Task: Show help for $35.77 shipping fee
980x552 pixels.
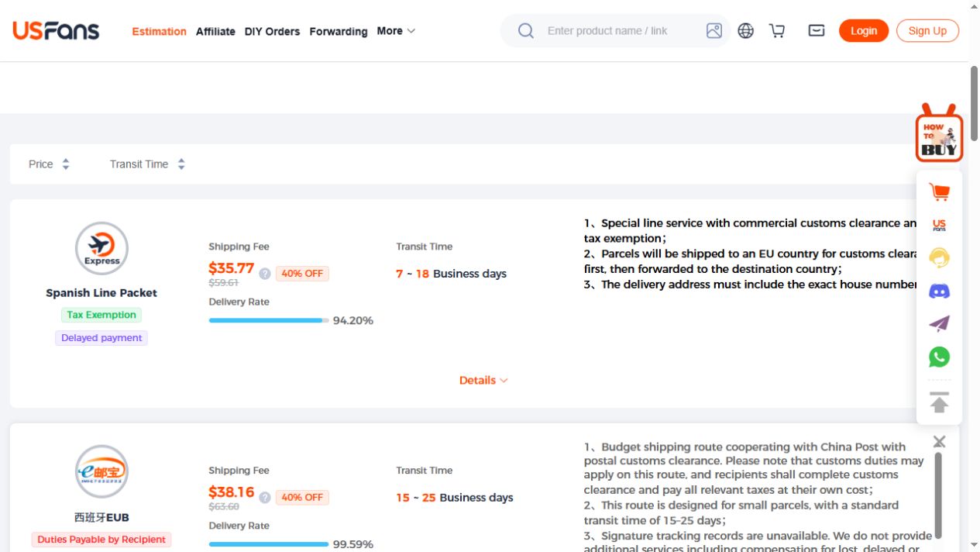Action: (265, 274)
